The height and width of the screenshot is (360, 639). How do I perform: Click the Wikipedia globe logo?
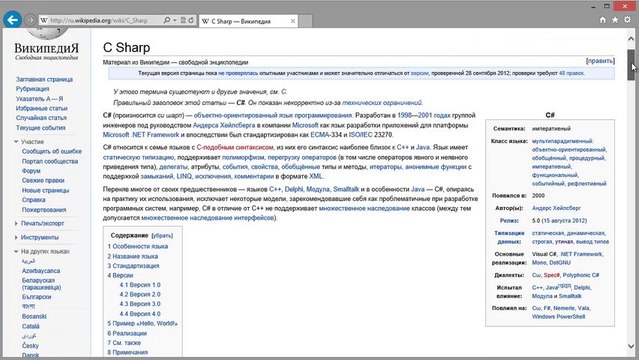(x=47, y=33)
